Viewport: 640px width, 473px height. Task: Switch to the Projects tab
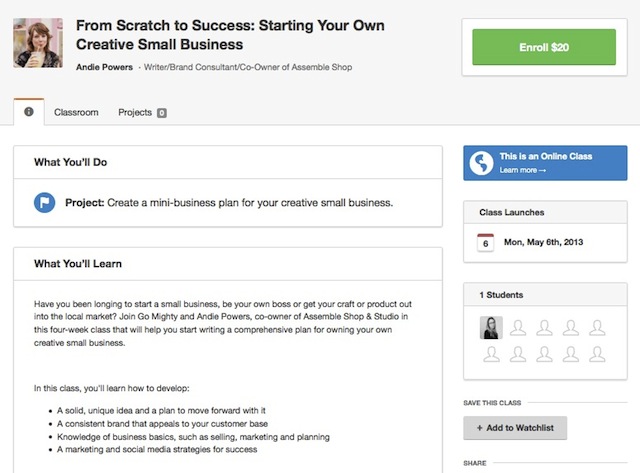point(134,113)
